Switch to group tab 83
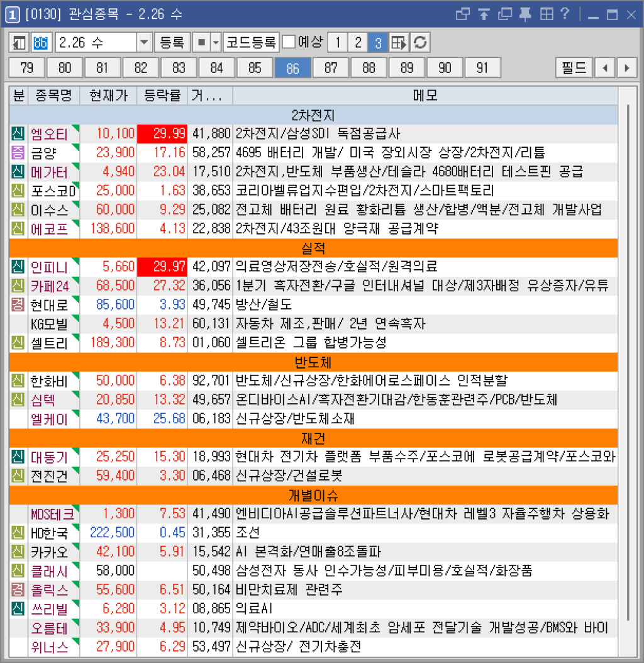This screenshot has width=644, height=663. [179, 68]
